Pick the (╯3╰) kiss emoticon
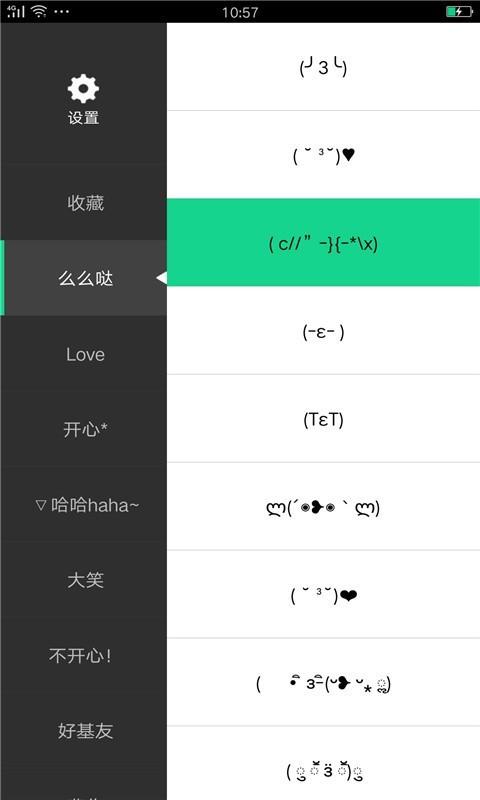The height and width of the screenshot is (800, 480). coord(323,67)
